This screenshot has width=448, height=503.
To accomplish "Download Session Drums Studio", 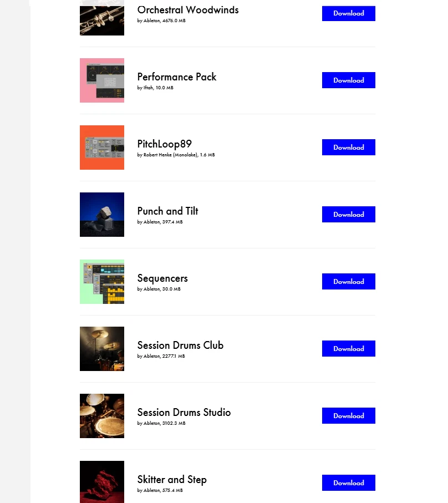I will (348, 416).
